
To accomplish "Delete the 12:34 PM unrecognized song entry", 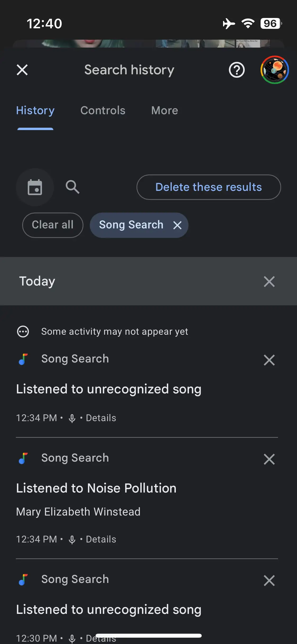I will [269, 360].
